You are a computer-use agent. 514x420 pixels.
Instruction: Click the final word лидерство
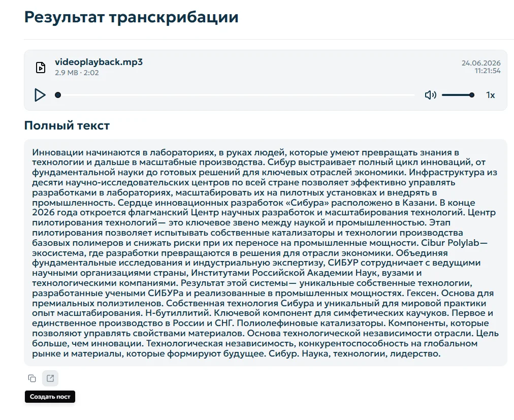pos(415,354)
